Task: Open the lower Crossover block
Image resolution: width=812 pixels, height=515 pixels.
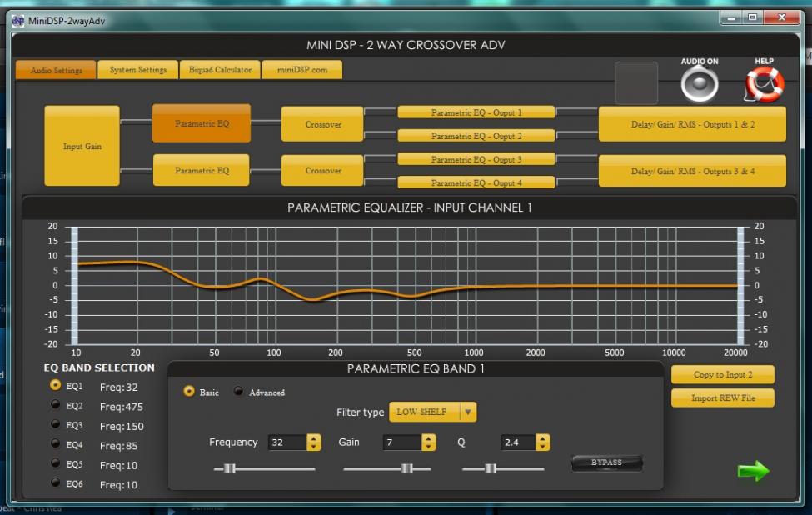Action: (322, 171)
